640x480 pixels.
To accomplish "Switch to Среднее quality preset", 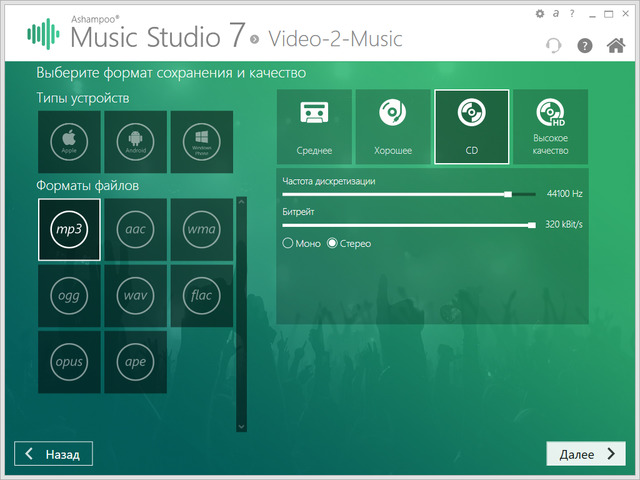I will (x=314, y=126).
